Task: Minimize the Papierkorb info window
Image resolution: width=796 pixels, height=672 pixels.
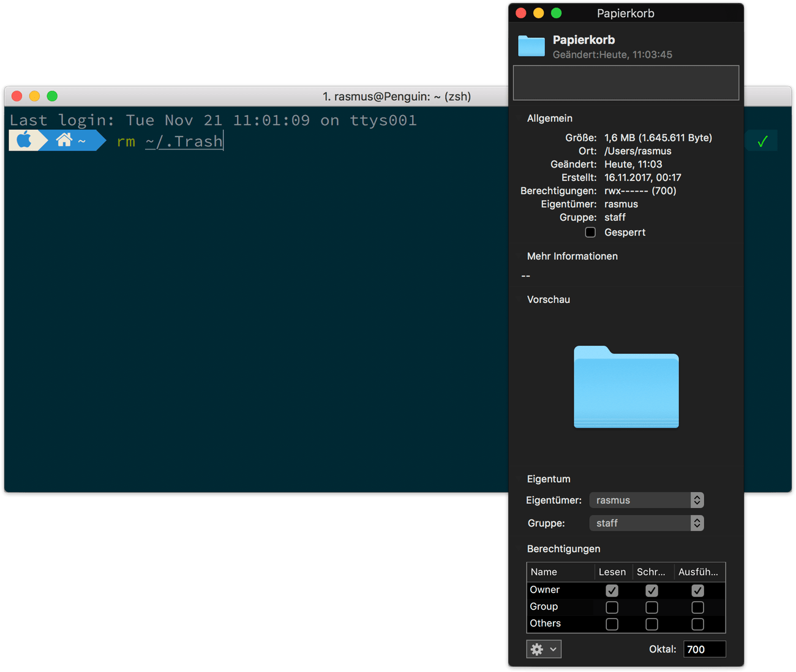Action: tap(539, 13)
